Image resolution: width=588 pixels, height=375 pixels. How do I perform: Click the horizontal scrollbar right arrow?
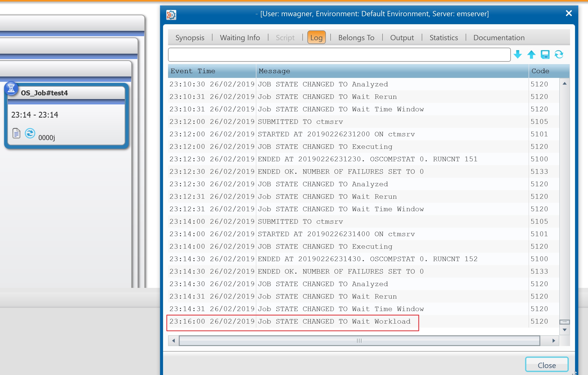(x=554, y=341)
